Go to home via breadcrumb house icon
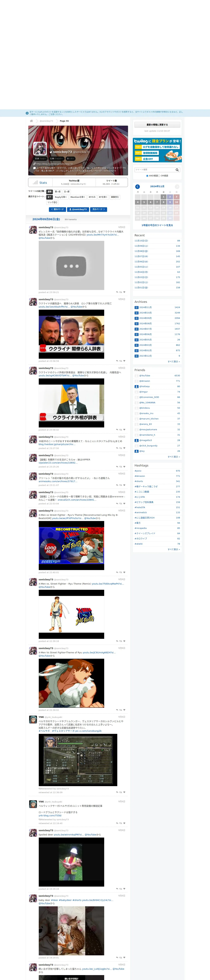The image size is (210, 980). tap(31, 121)
